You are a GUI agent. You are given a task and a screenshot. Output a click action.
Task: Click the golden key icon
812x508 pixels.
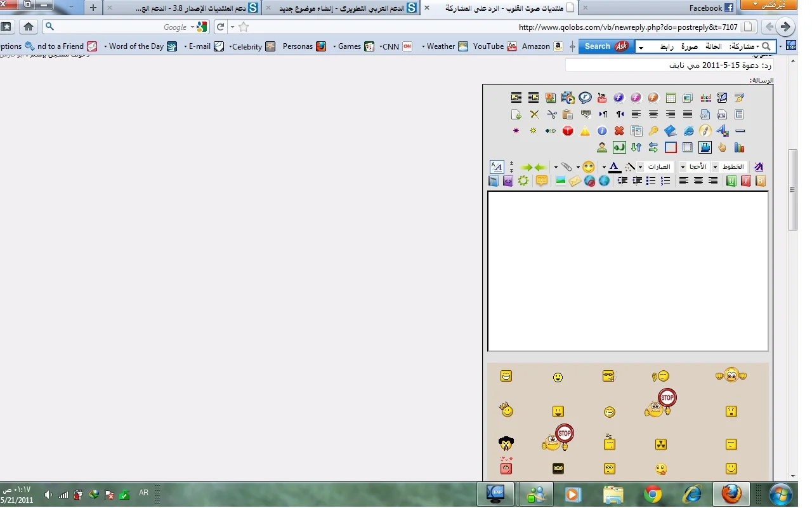[653, 131]
